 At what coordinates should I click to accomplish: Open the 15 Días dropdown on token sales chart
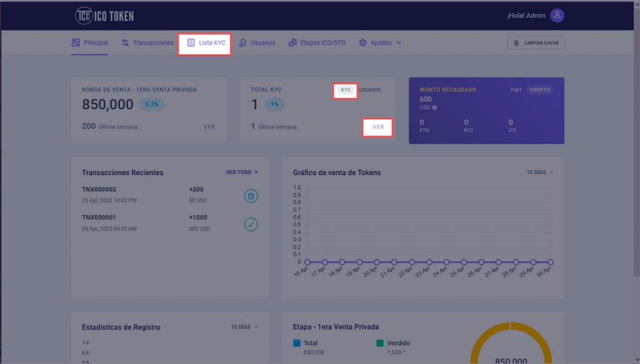click(540, 172)
